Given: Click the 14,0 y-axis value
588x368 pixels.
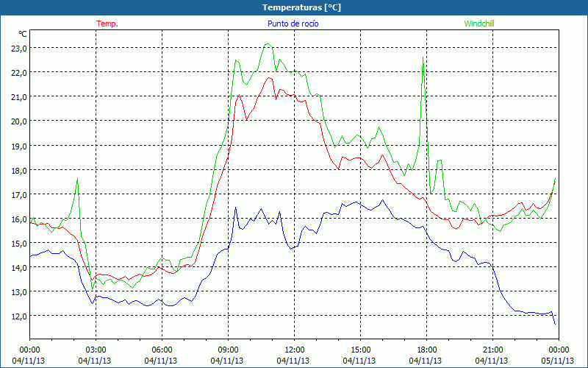Looking at the screenshot, I should tap(19, 268).
